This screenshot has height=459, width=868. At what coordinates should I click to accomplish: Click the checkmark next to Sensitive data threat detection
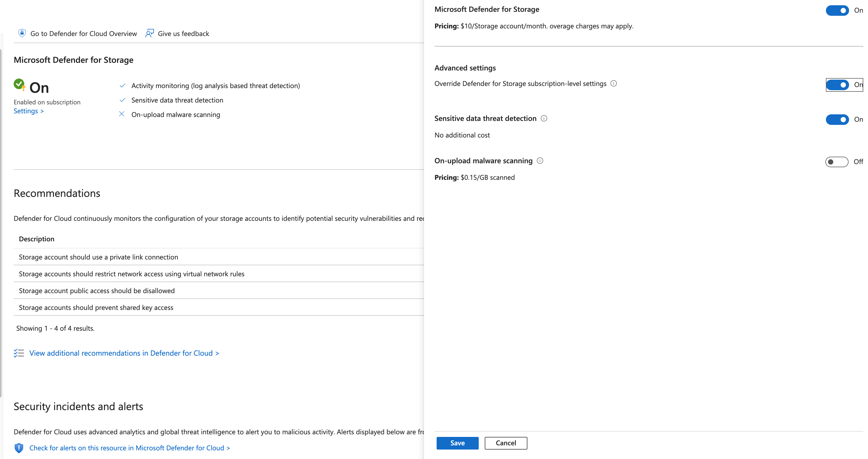click(x=122, y=100)
